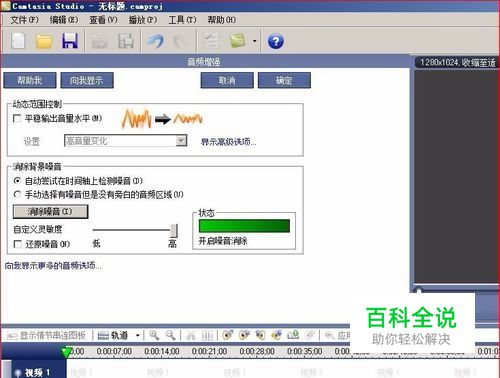Click the fourth speaker audio icon in timeline toolbar

click(277, 335)
